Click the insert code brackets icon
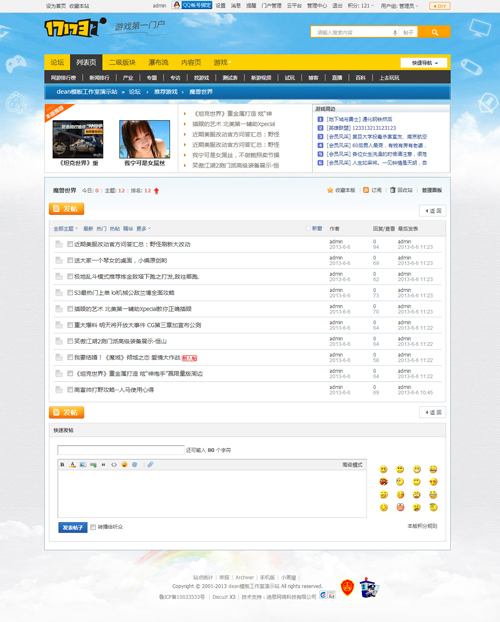Viewport: 500px width, 622px height. click(x=114, y=465)
